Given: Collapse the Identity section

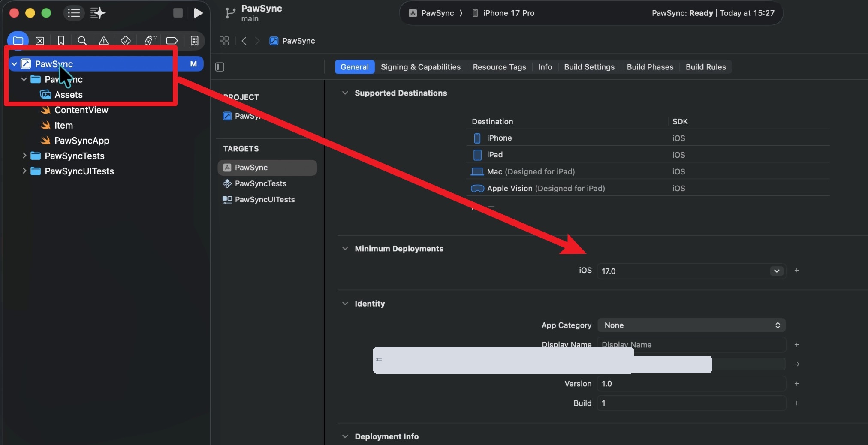Looking at the screenshot, I should tap(345, 304).
